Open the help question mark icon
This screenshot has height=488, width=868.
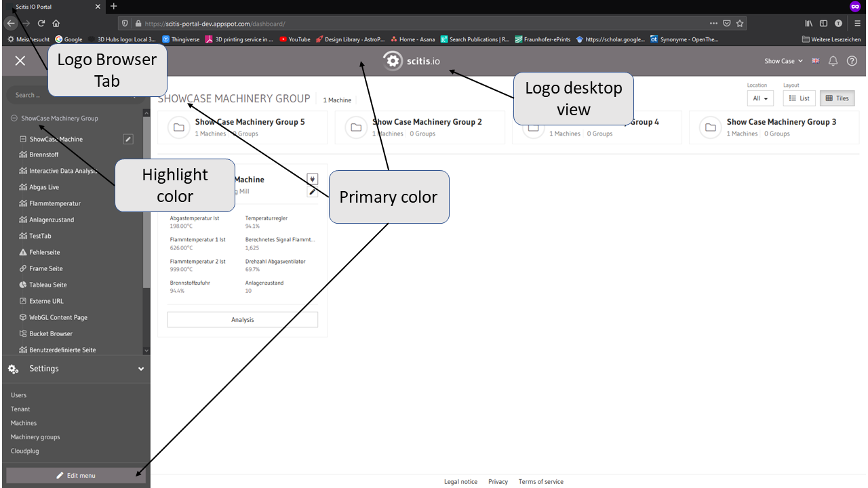(x=852, y=61)
